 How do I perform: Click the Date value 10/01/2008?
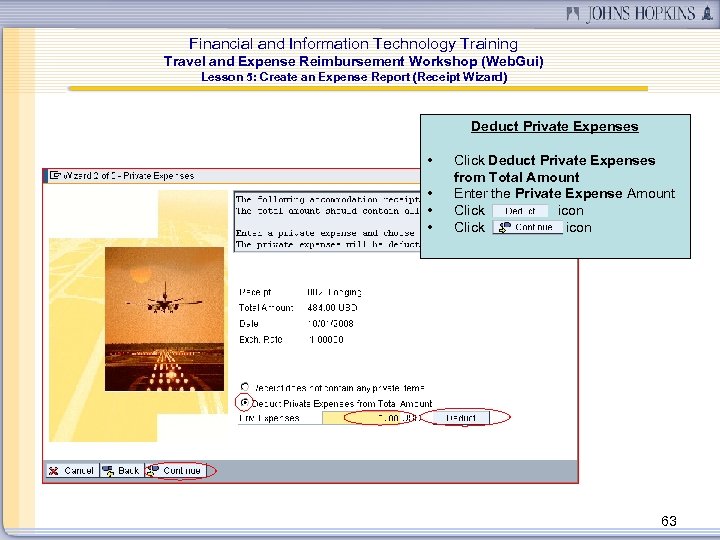coord(330,324)
